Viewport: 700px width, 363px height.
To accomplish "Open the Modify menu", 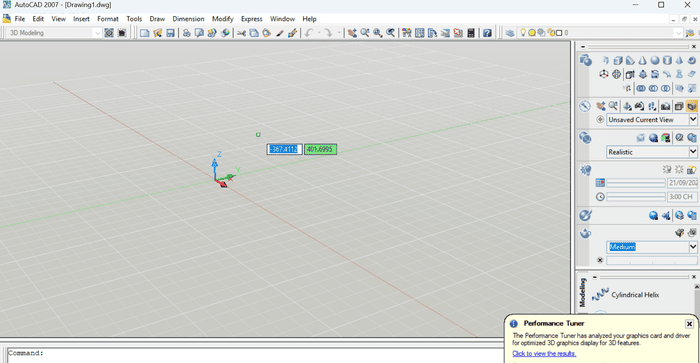I will 222,19.
